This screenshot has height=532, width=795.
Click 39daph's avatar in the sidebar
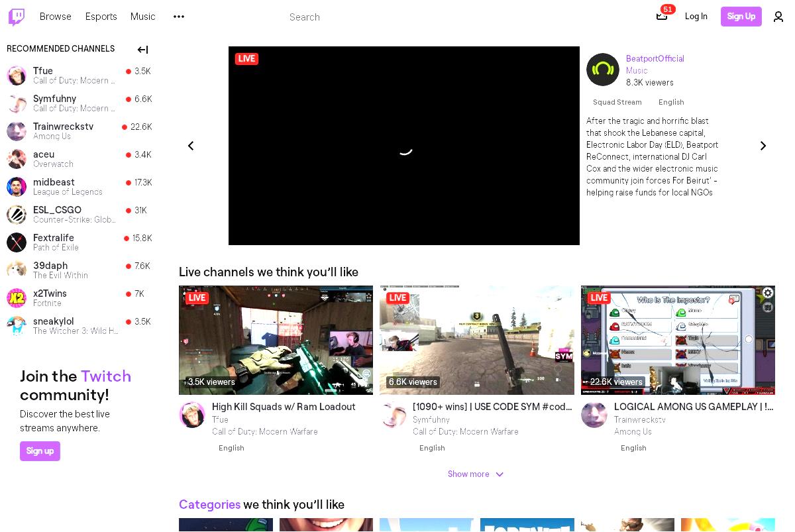17,270
